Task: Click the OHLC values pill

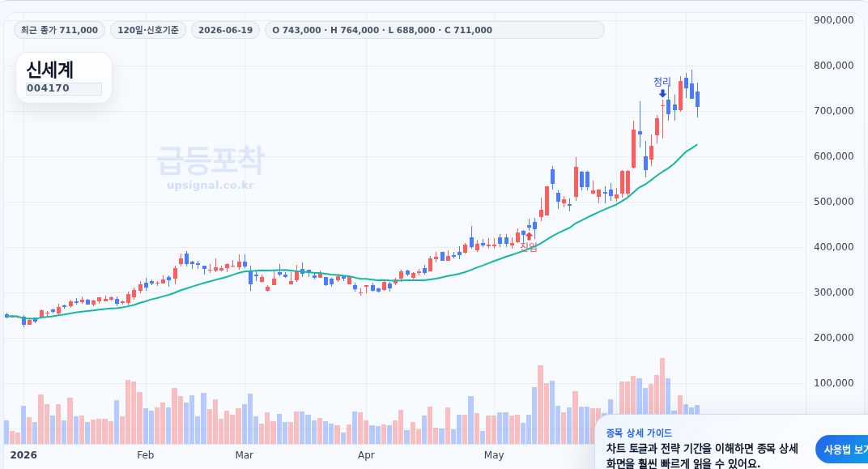Action: point(435,30)
